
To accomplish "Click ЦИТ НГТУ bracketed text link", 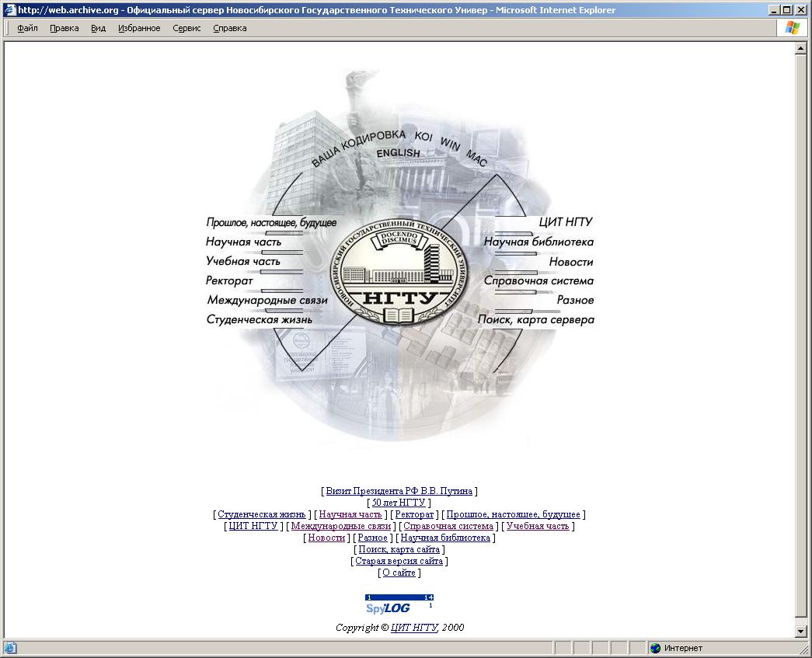I will [253, 526].
